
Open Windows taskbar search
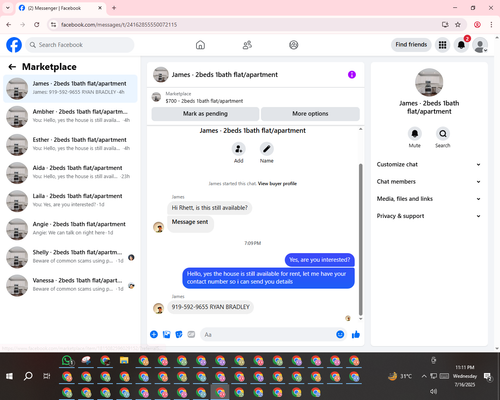(28, 376)
